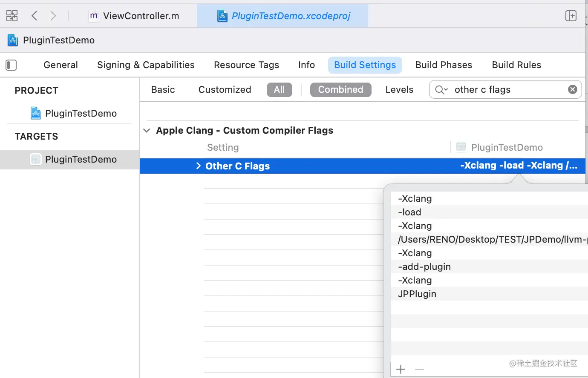The width and height of the screenshot is (588, 378).
Task: Open the General tab
Action: pyautogui.click(x=61, y=65)
